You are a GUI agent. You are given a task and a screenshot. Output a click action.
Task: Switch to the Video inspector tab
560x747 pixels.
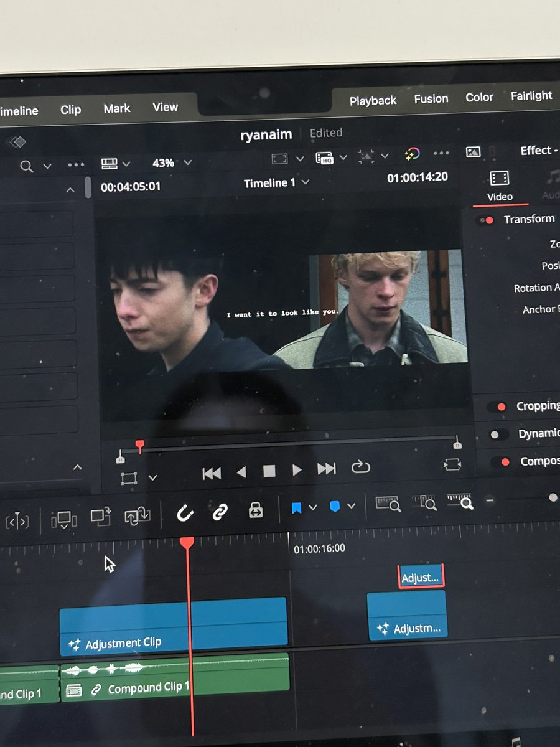tap(500, 187)
